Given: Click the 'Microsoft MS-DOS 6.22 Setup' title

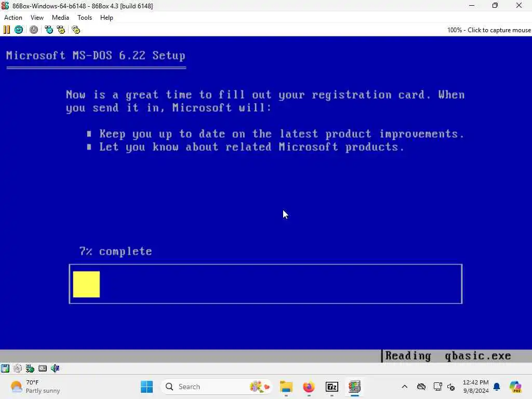Looking at the screenshot, I should tap(96, 55).
